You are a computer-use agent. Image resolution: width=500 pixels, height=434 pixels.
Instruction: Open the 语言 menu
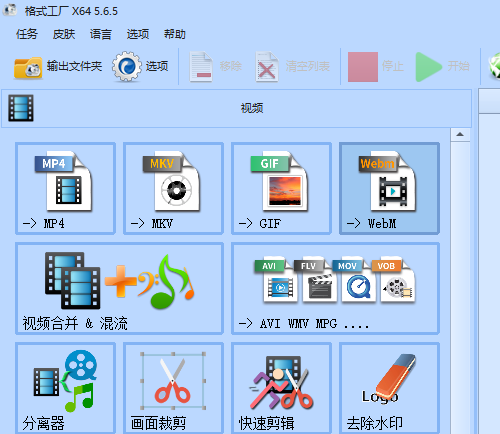101,34
